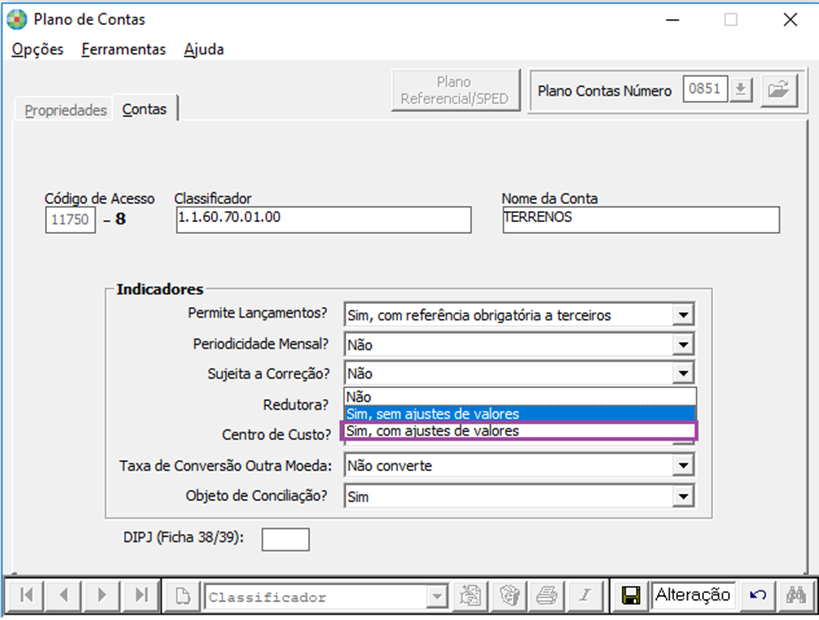Minimize the Plano de Contas window
The image size is (819, 620).
(x=672, y=20)
